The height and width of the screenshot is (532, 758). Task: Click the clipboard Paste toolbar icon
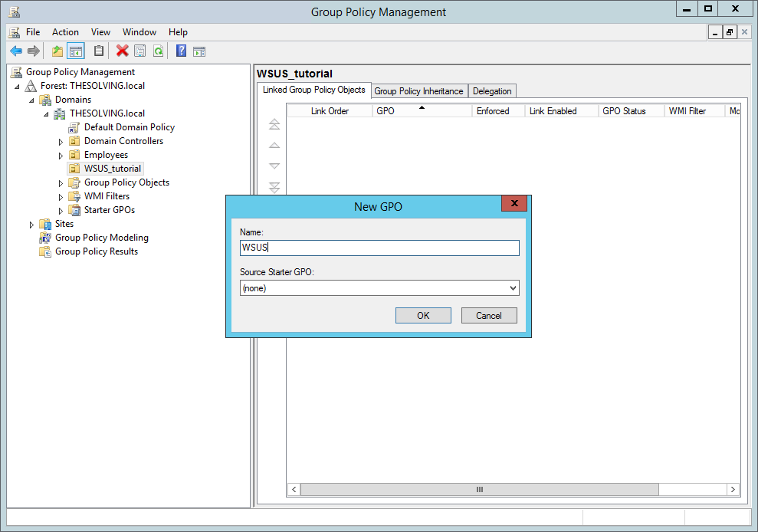click(x=99, y=51)
